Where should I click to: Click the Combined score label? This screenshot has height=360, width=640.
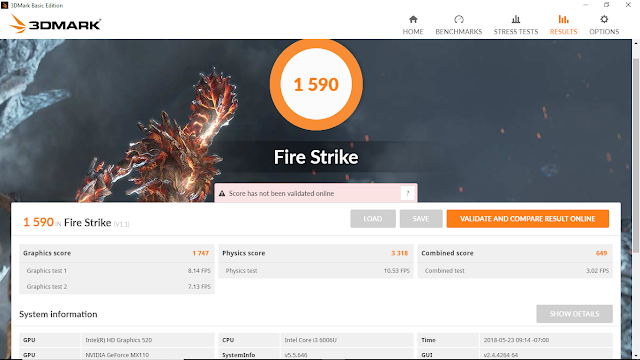[x=447, y=253]
